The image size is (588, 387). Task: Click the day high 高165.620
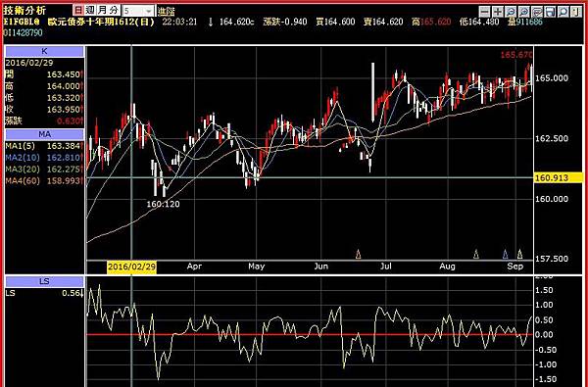click(x=431, y=23)
